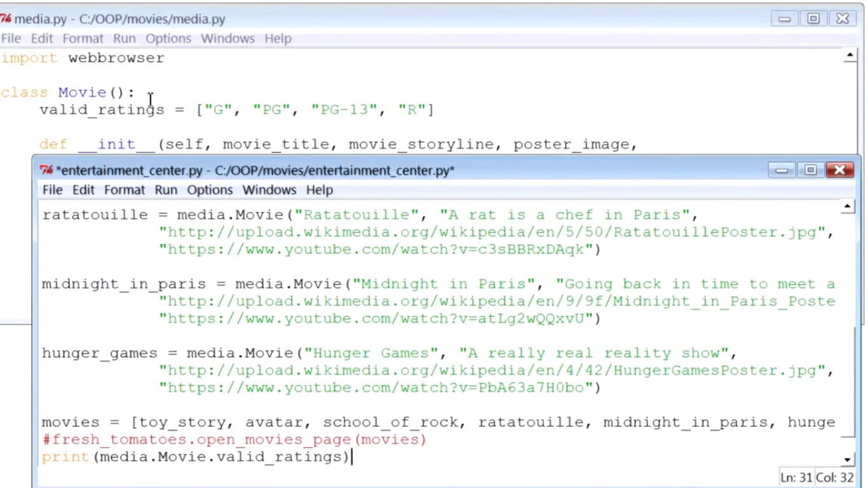Click the 'Ln: 31 Col: 32' status indicator
The width and height of the screenshot is (868, 488).
[817, 477]
